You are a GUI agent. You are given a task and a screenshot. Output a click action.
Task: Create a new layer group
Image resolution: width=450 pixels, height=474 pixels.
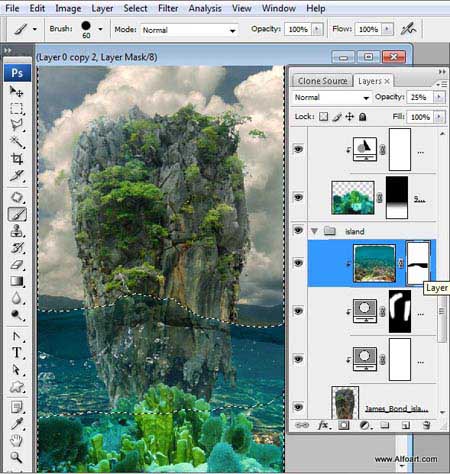coord(385,425)
